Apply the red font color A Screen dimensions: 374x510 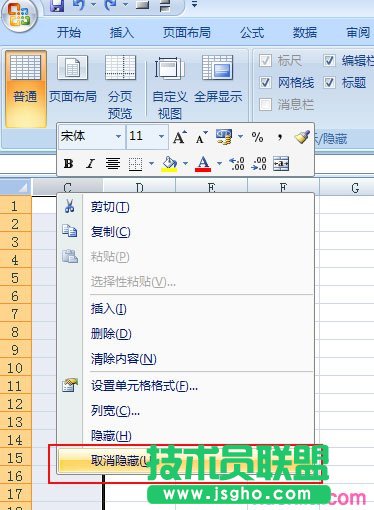203,164
